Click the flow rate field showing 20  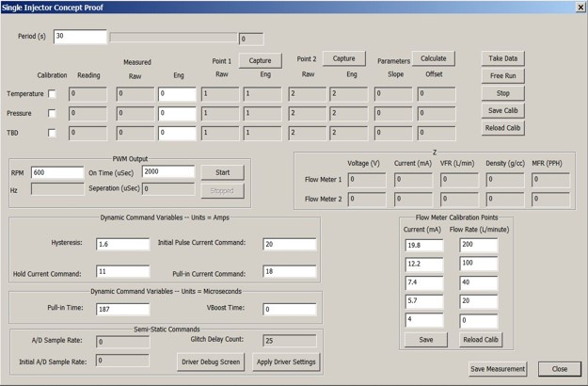pos(479,301)
